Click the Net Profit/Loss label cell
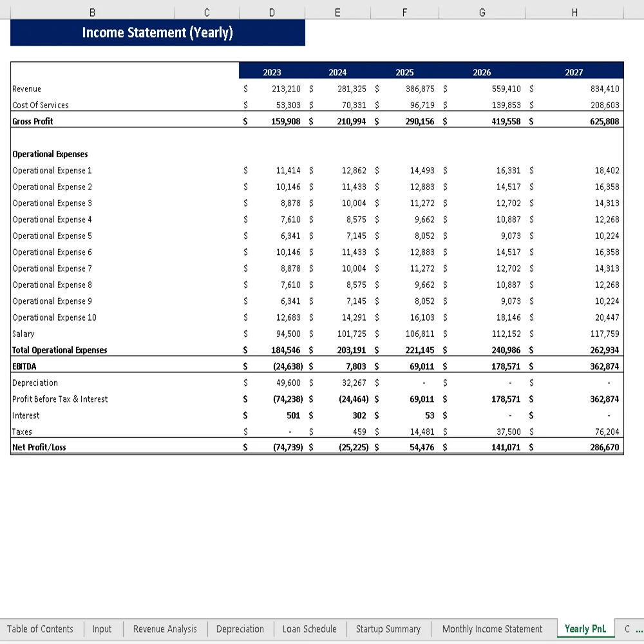 (39, 447)
